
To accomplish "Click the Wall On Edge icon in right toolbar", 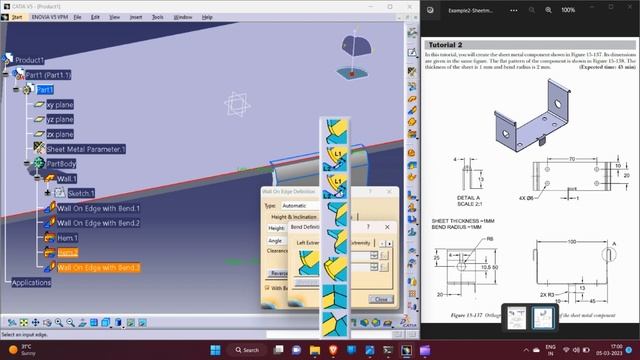I will coord(412,111).
